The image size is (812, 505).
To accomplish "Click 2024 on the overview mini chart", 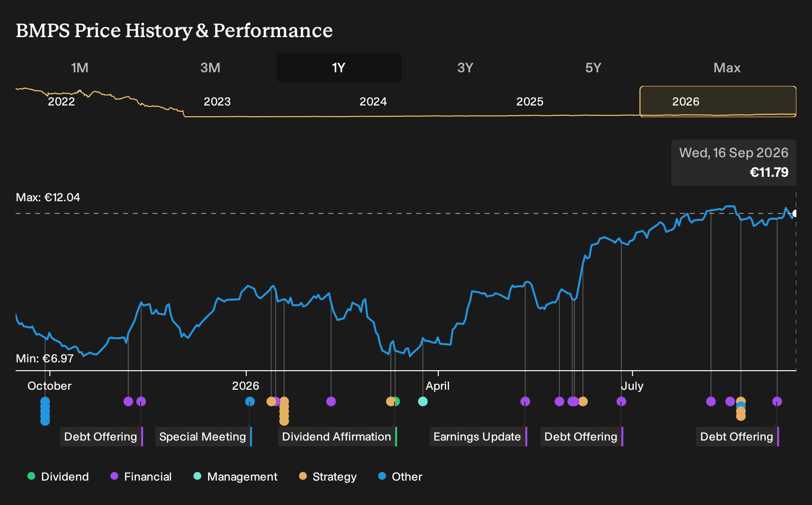I will click(x=373, y=102).
